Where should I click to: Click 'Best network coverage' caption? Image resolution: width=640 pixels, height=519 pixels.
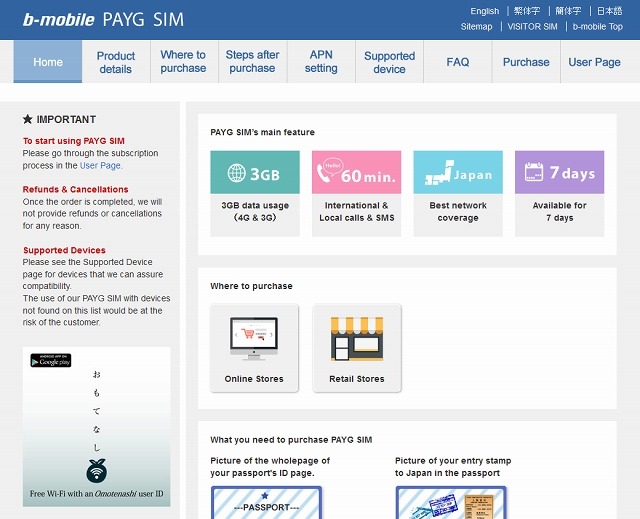click(458, 211)
